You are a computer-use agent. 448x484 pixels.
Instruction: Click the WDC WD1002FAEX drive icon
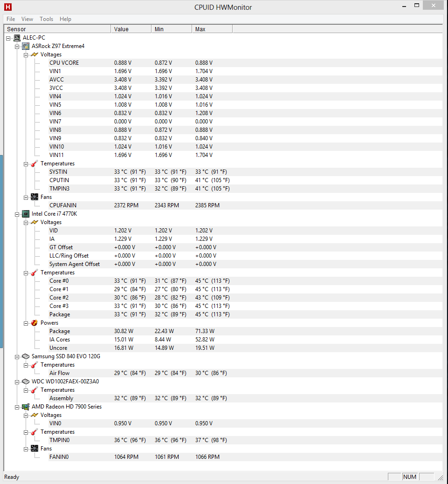click(26, 382)
